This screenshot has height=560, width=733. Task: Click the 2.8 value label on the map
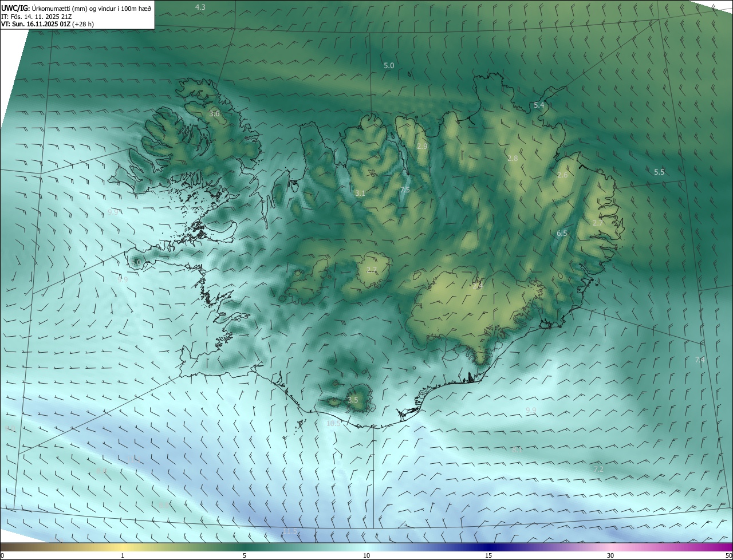513,158
